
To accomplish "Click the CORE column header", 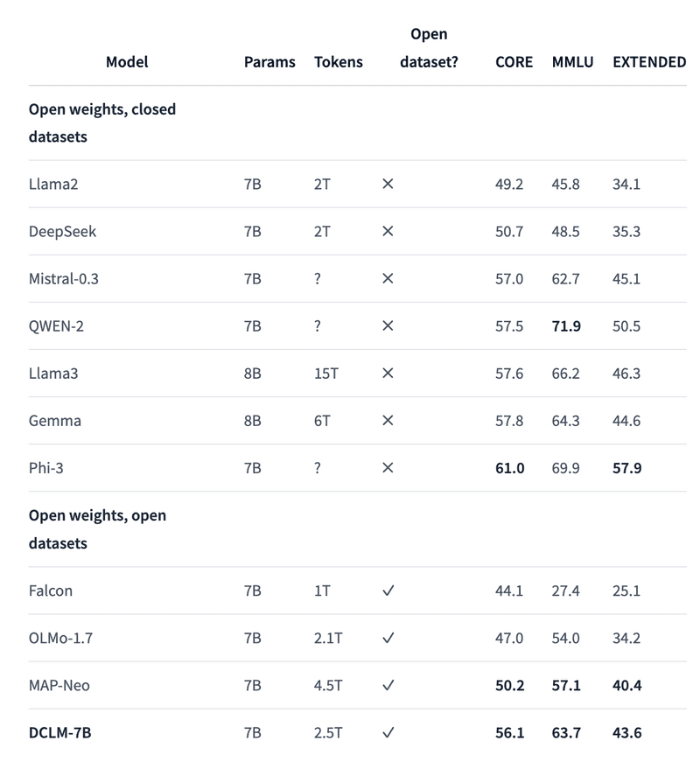I will point(514,62).
